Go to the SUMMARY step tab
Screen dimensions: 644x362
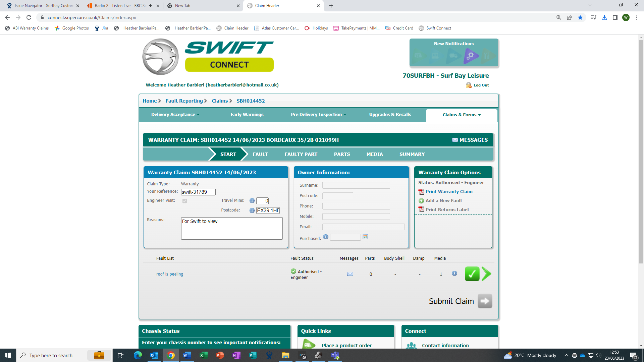pos(412,154)
